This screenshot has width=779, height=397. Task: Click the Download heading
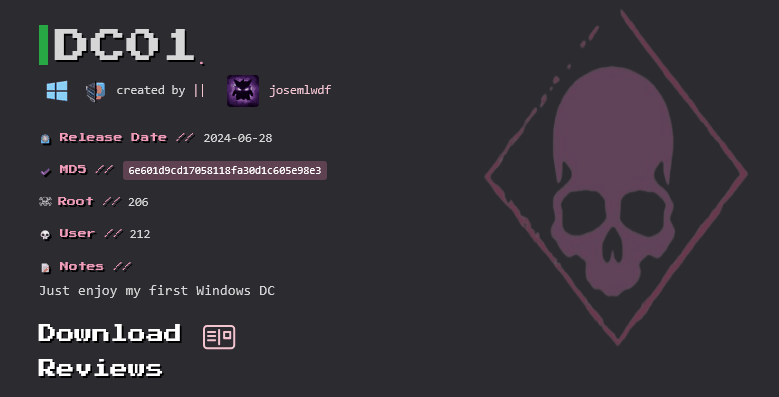tap(109, 333)
